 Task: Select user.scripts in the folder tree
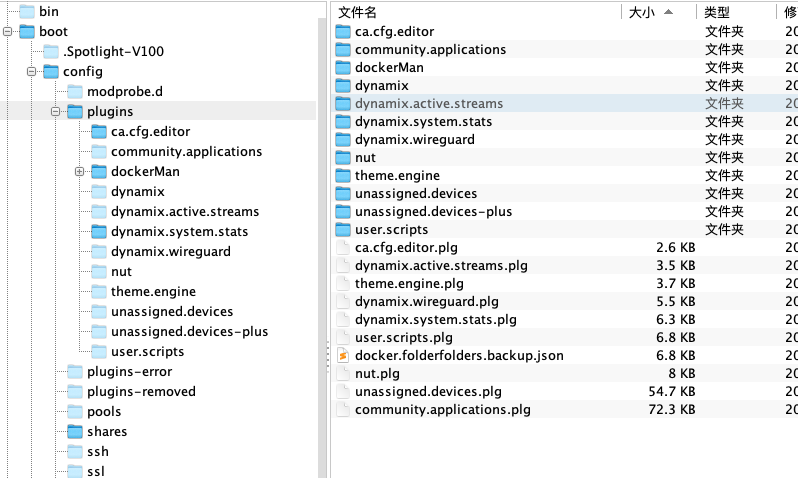pos(148,352)
